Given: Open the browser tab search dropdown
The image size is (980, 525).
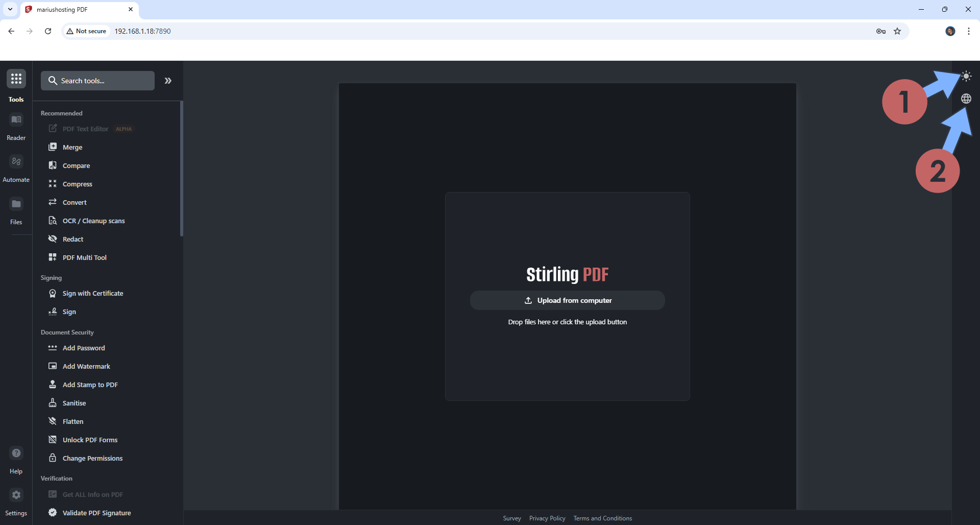Looking at the screenshot, I should pos(10,9).
